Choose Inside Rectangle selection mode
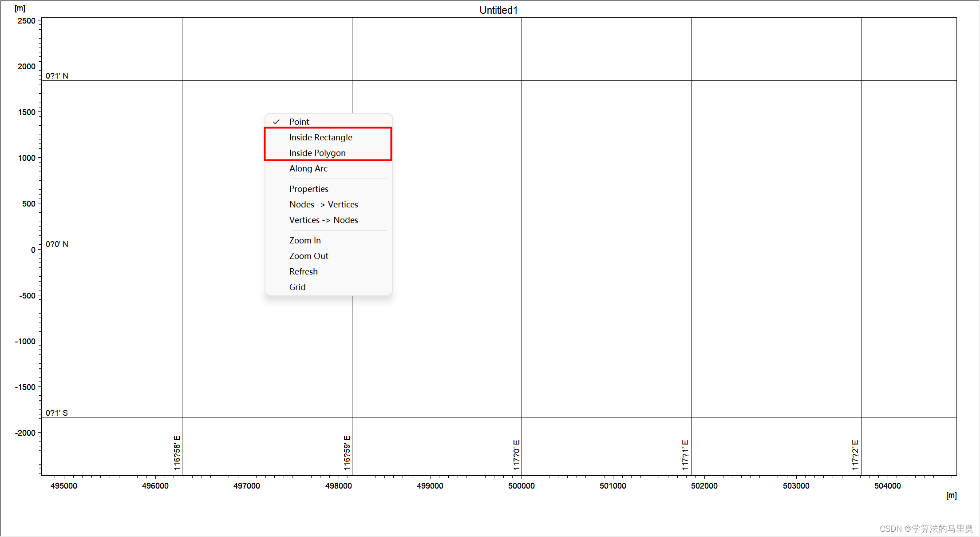 pos(320,137)
